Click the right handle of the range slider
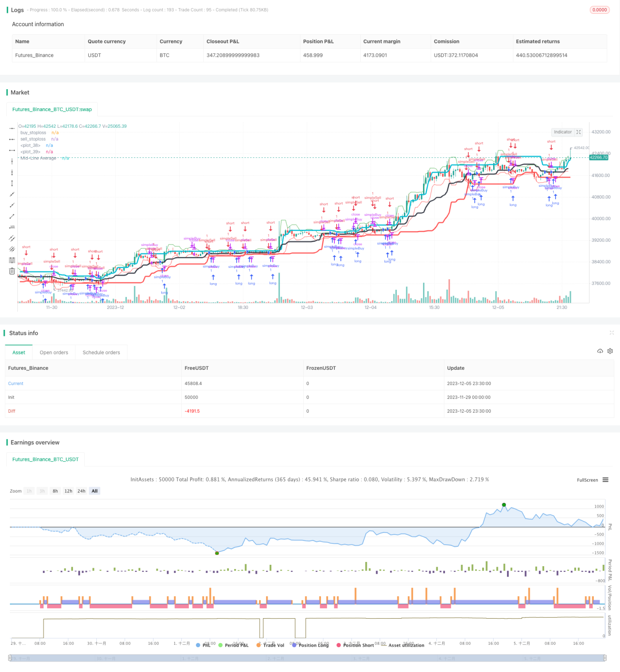620x672 pixels. [605, 658]
